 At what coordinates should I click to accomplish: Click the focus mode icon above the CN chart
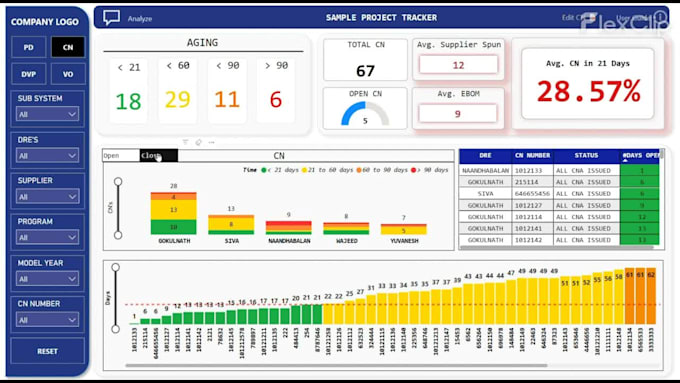coord(199,142)
